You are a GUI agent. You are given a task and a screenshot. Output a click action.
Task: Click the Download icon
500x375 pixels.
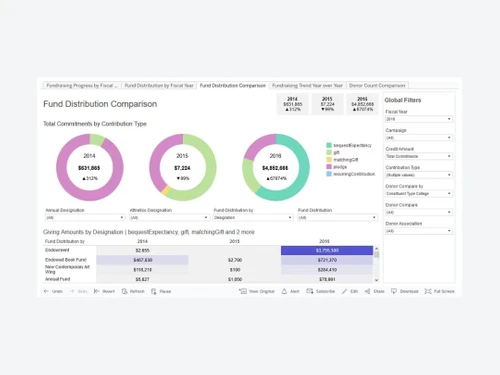click(x=394, y=291)
